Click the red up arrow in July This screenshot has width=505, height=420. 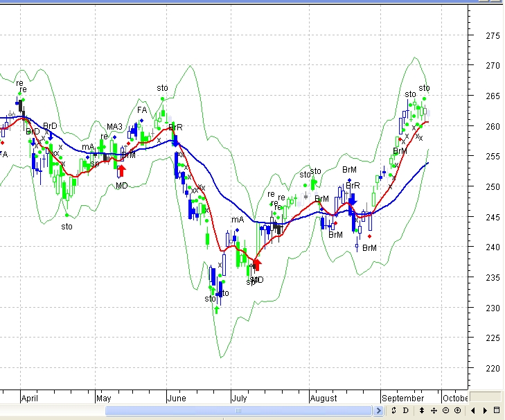257,264
